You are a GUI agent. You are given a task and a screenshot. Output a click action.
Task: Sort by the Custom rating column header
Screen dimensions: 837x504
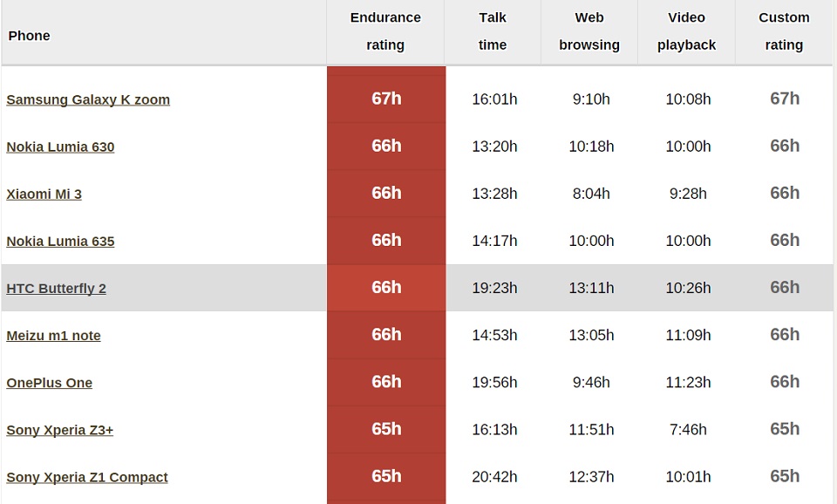pyautogui.click(x=784, y=31)
